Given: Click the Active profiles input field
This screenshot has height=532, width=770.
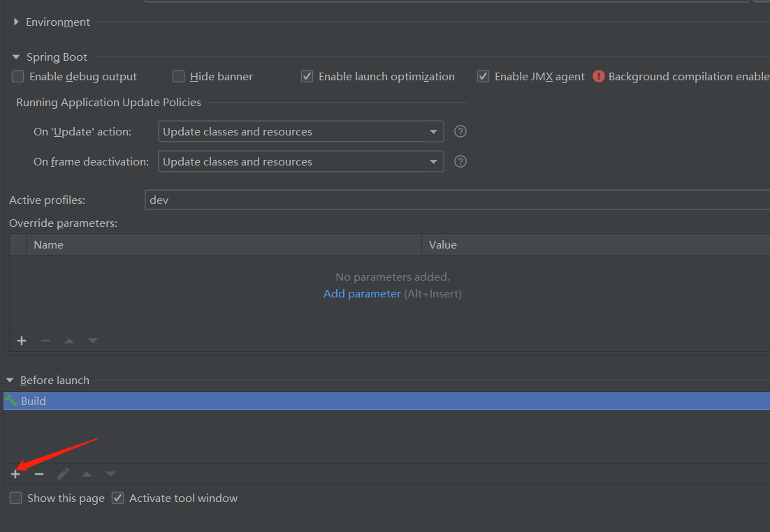Looking at the screenshot, I should 457,200.
